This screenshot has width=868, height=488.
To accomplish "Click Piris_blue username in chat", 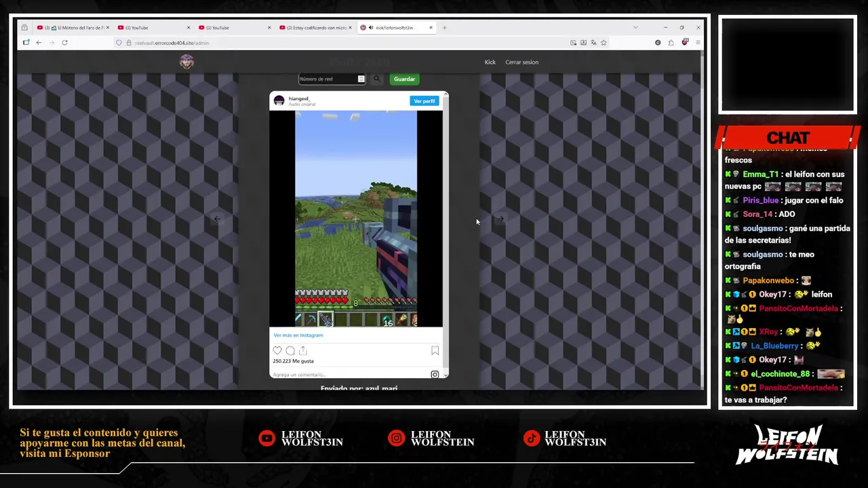I will (761, 201).
